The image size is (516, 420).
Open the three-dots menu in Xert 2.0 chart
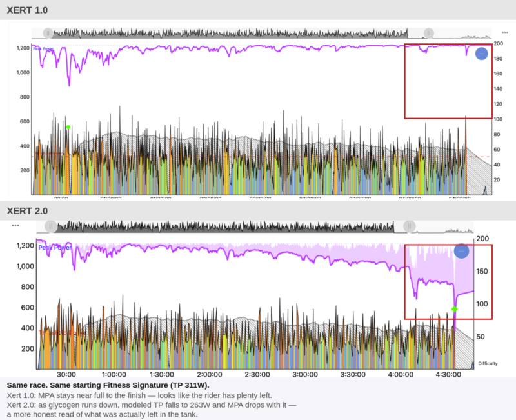point(15,225)
